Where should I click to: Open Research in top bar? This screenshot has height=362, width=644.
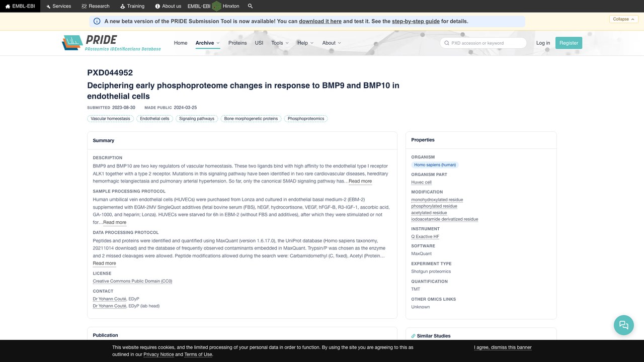[96, 6]
